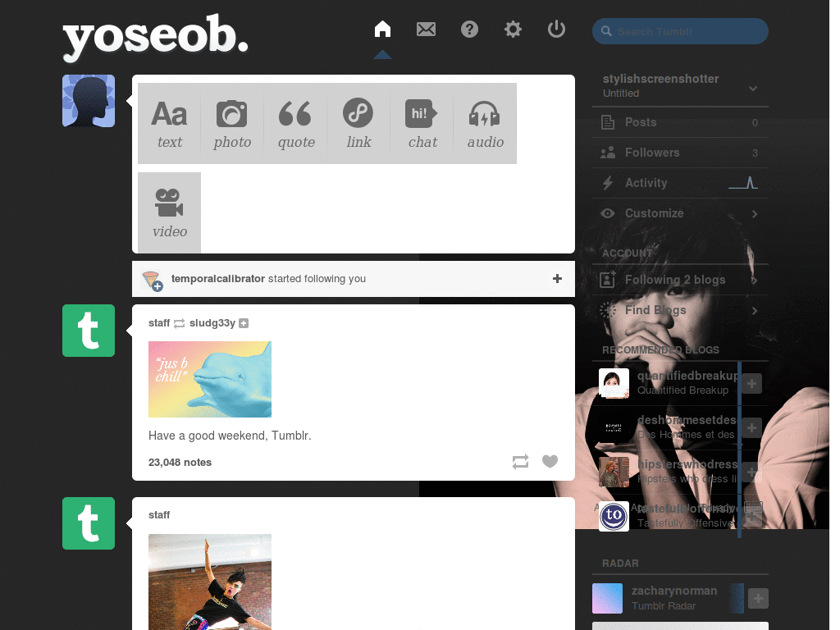The width and height of the screenshot is (840, 630).
Task: View the Activity graph sparkline
Action: pos(743,183)
